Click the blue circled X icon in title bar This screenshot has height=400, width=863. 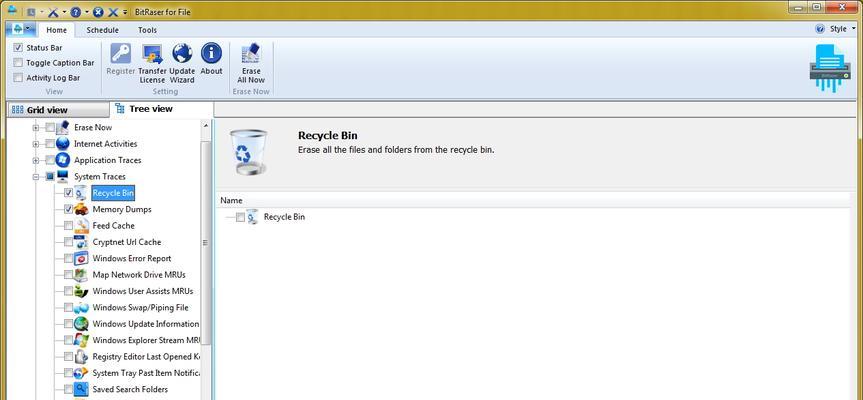99,12
